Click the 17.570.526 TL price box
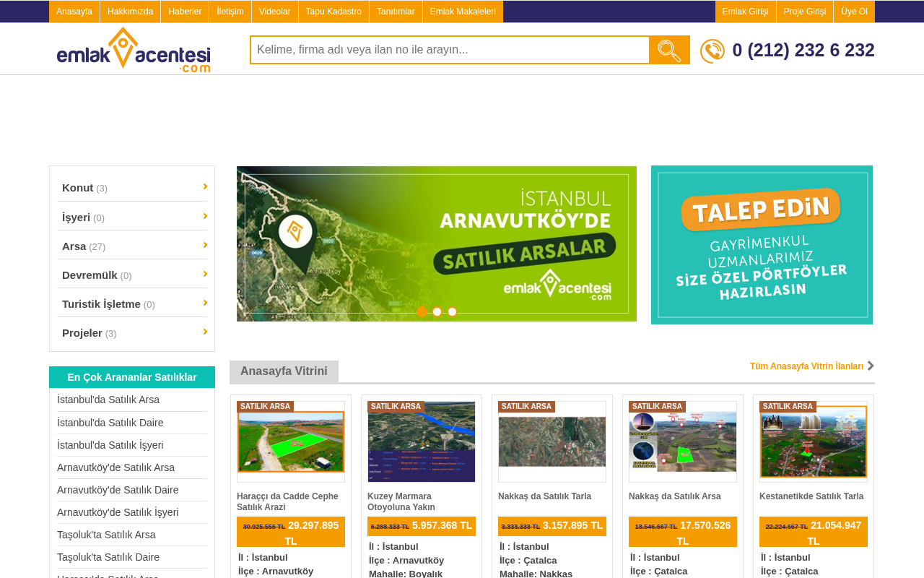 point(683,532)
